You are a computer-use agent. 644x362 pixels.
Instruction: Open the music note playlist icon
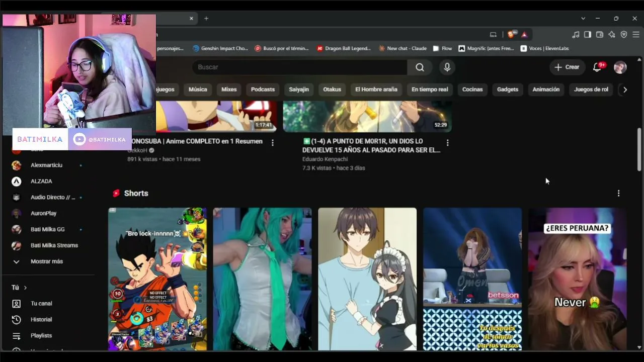click(576, 34)
